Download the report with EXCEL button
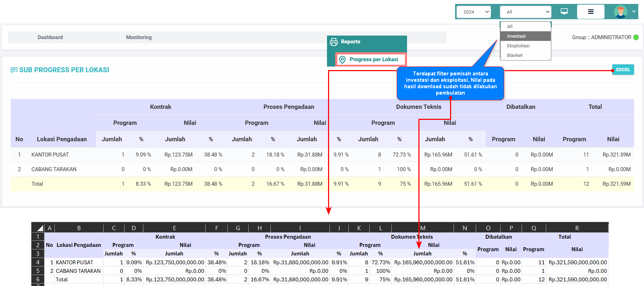The height and width of the screenshot is (286, 644). point(623,70)
